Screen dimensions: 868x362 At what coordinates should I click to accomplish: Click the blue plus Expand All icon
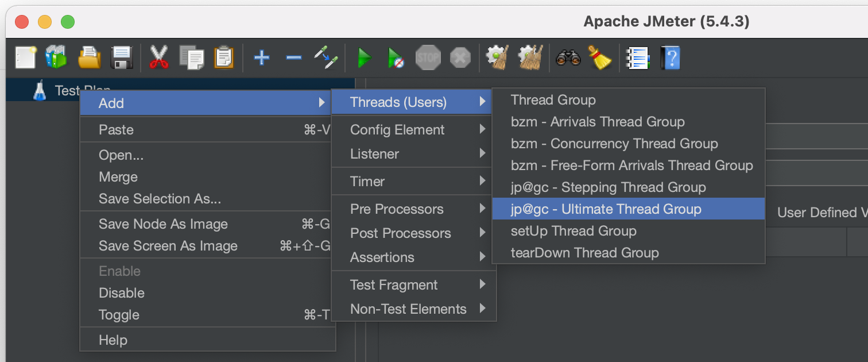pos(262,57)
